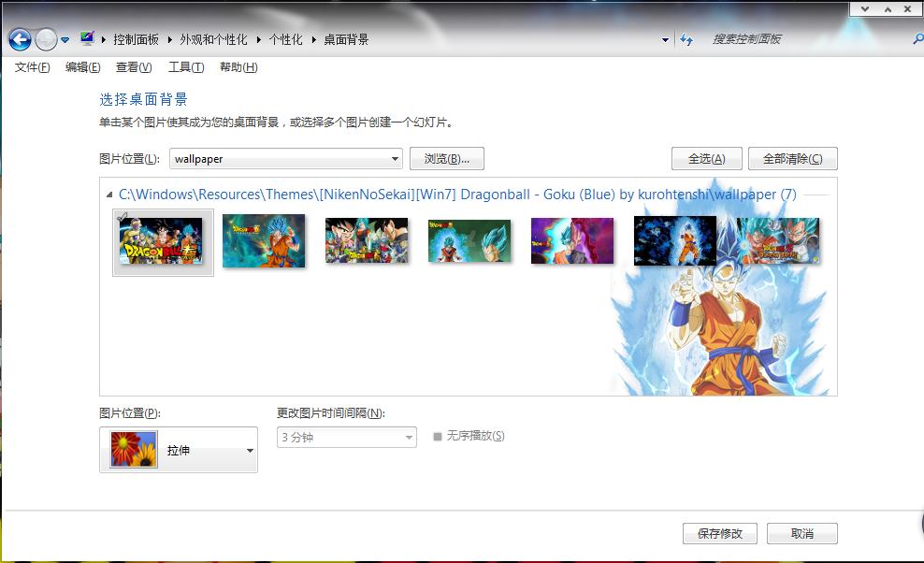924x563 pixels.
Task: Click the 全部清除(C) button
Action: point(792,159)
